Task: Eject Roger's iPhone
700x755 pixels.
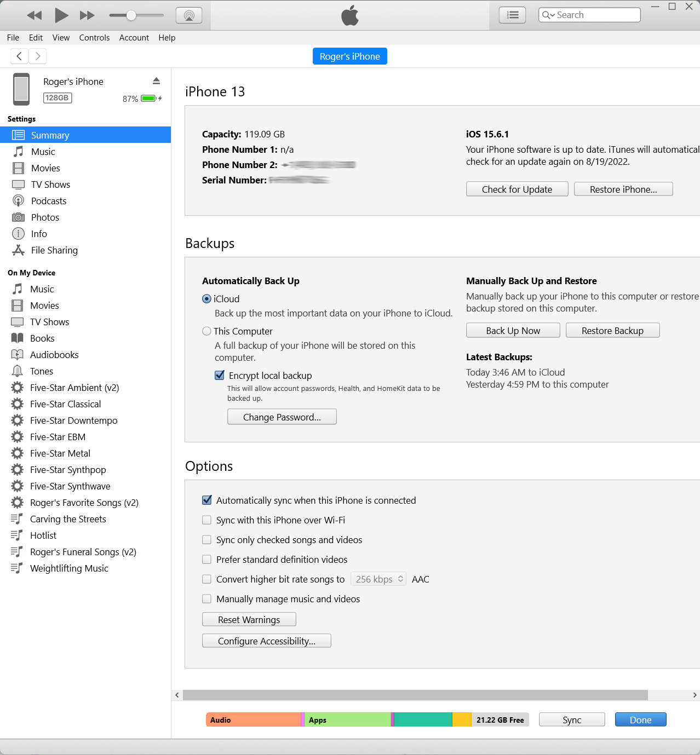Action: pos(156,81)
